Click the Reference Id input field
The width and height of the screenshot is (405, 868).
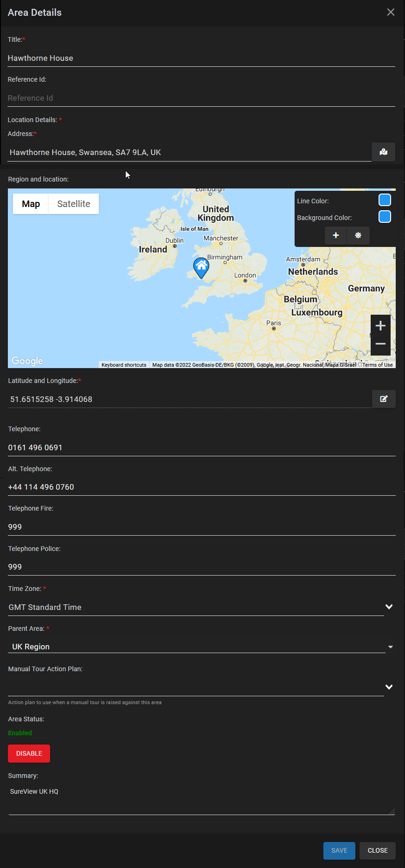201,98
